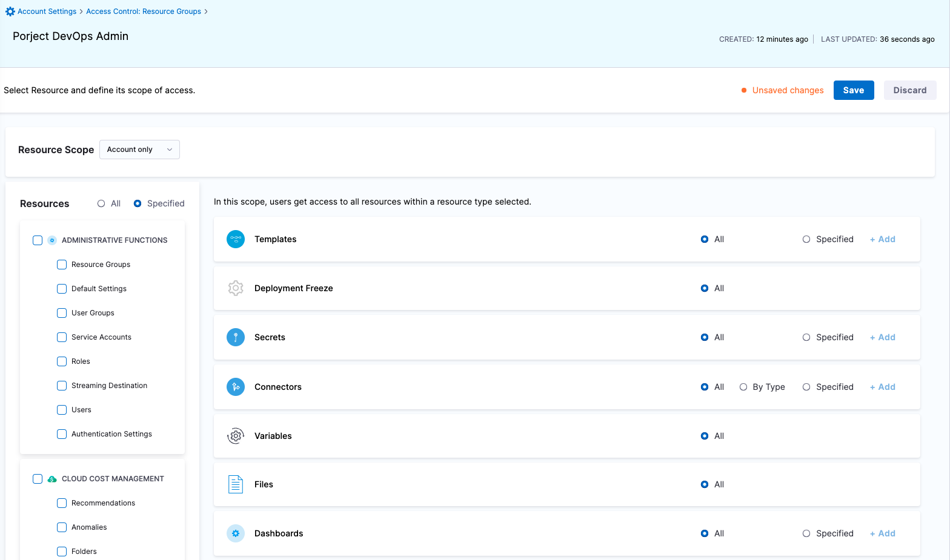Open the Resource Scope dropdown

tap(139, 150)
